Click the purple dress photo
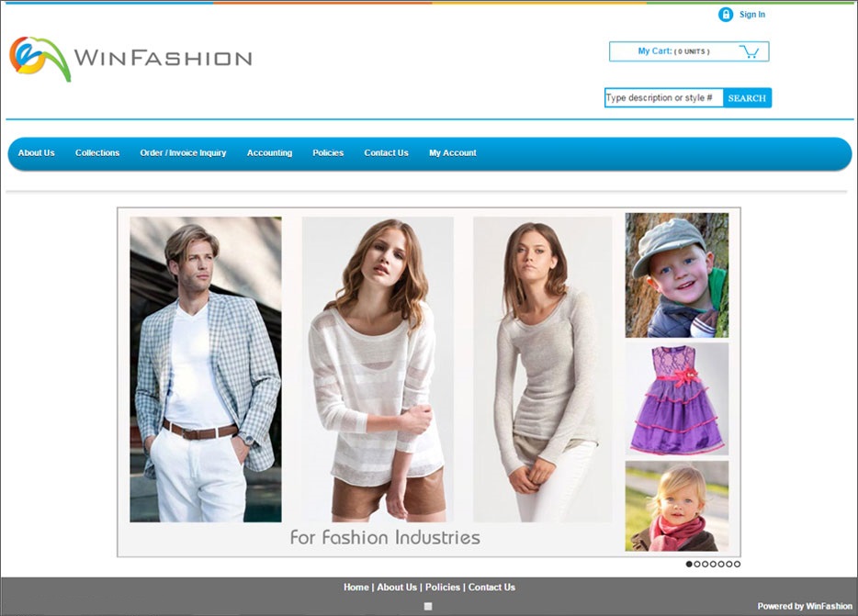 click(677, 399)
